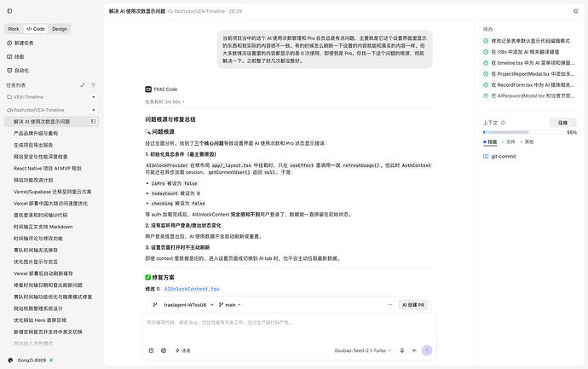Add a task with the plus on VEX-Timeline folder

click(x=94, y=97)
